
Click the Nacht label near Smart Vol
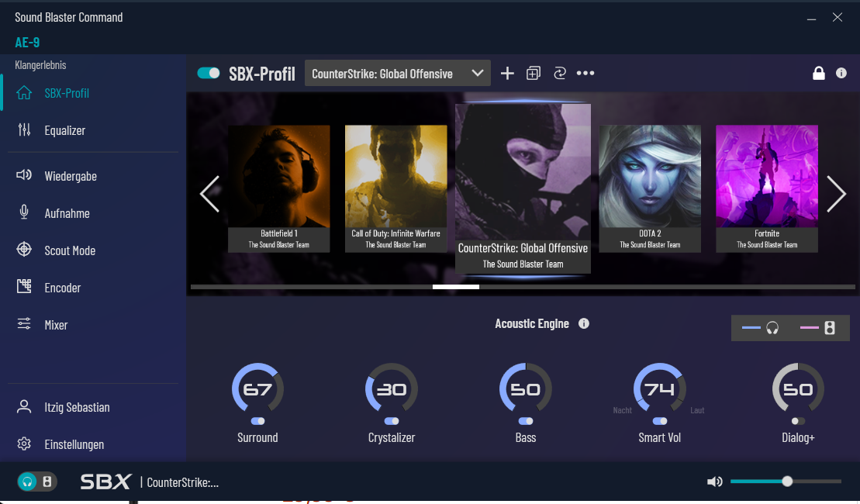[622, 410]
